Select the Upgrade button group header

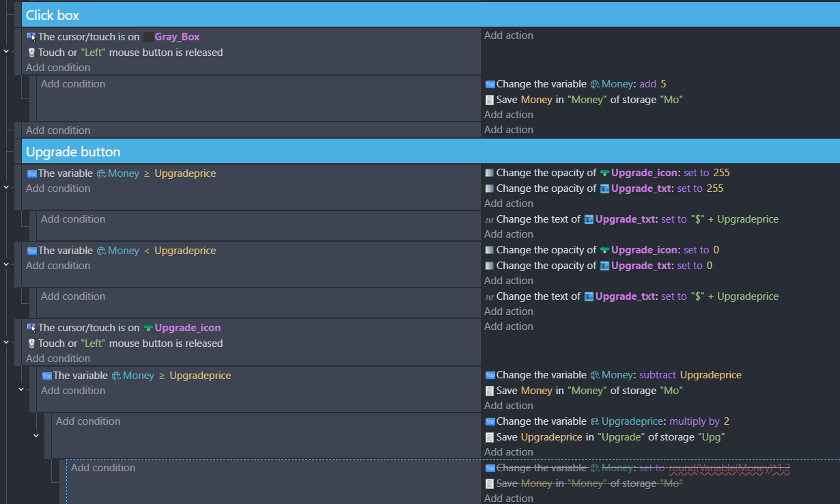tap(431, 152)
